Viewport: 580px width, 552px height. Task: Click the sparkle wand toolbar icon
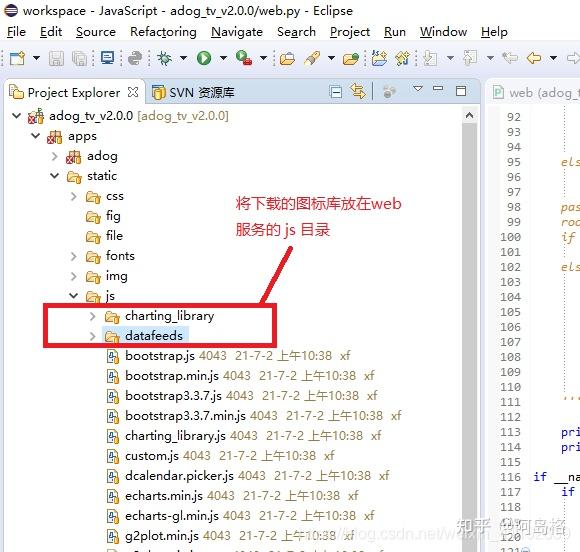click(402, 58)
